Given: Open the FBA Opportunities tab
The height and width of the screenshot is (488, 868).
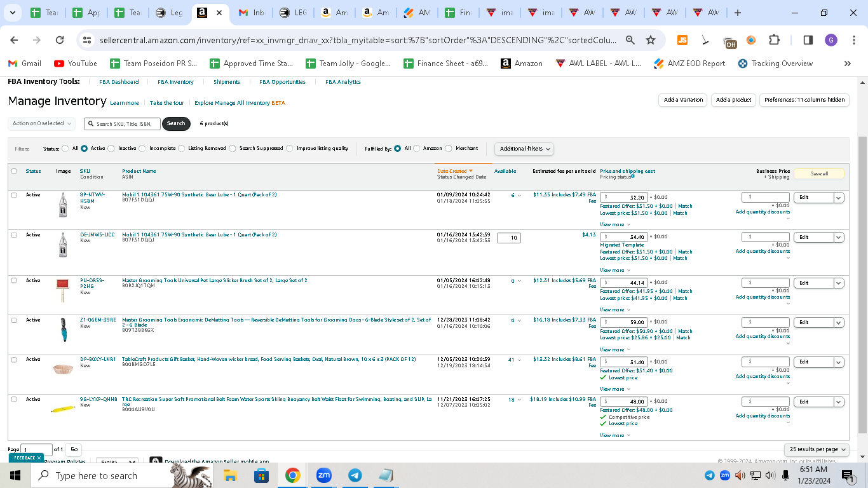Looking at the screenshot, I should pos(282,82).
